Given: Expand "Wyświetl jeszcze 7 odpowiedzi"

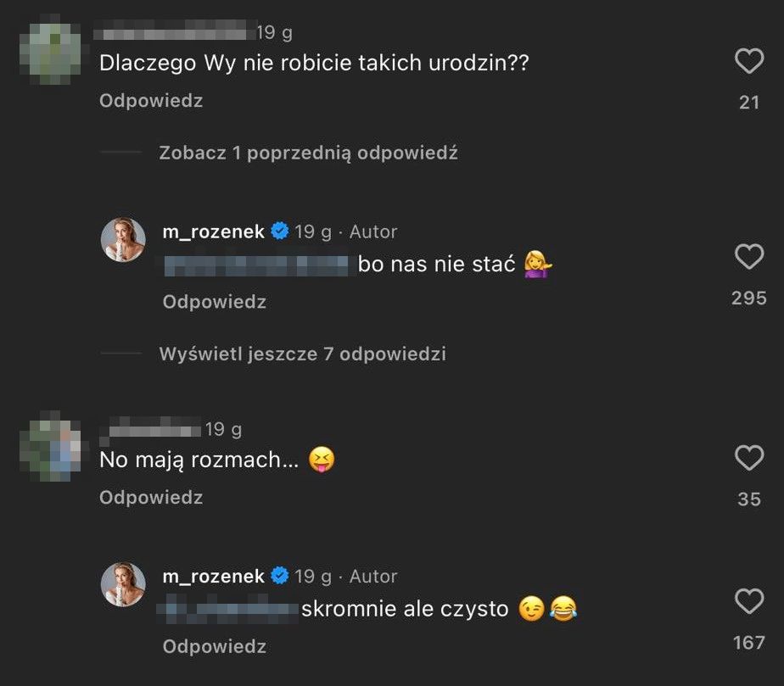Looking at the screenshot, I should (302, 354).
